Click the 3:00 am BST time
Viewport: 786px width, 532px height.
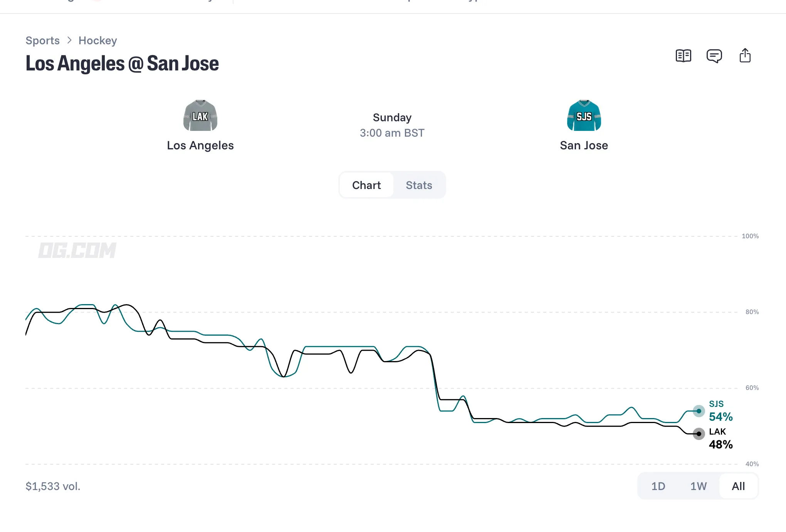click(392, 133)
